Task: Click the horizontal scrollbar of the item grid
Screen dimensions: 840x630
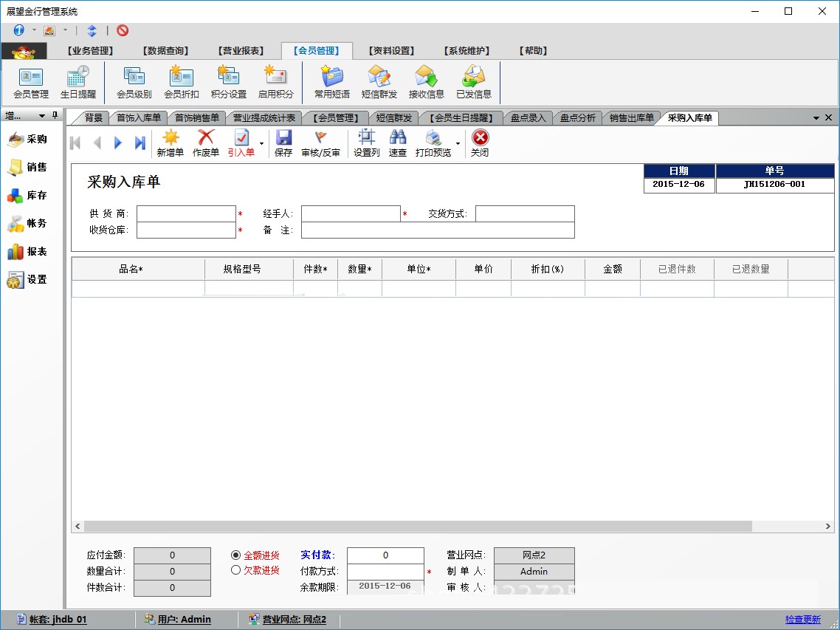Action: [x=418, y=526]
